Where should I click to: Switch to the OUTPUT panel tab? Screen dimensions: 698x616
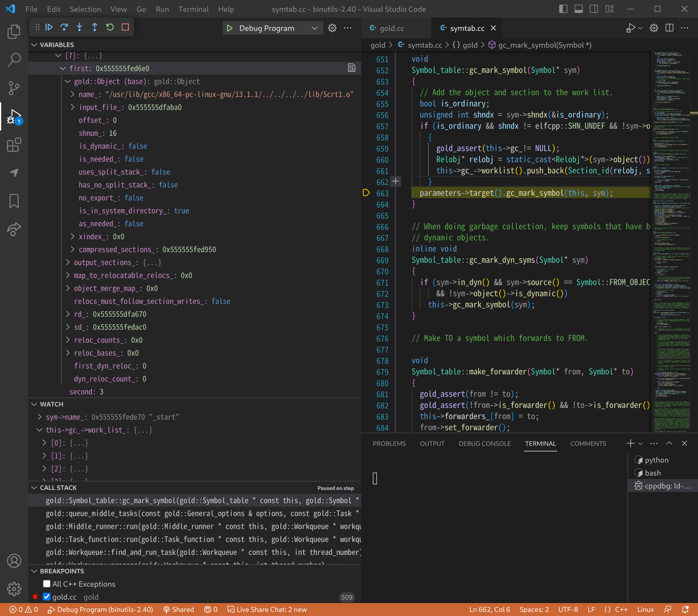[x=432, y=444]
